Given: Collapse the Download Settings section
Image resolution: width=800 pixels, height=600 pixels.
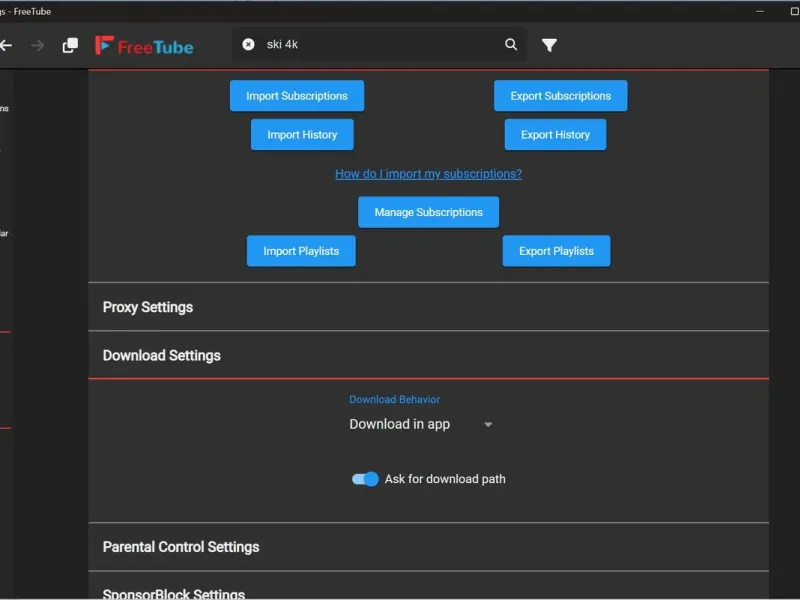Looking at the screenshot, I should pos(162,355).
